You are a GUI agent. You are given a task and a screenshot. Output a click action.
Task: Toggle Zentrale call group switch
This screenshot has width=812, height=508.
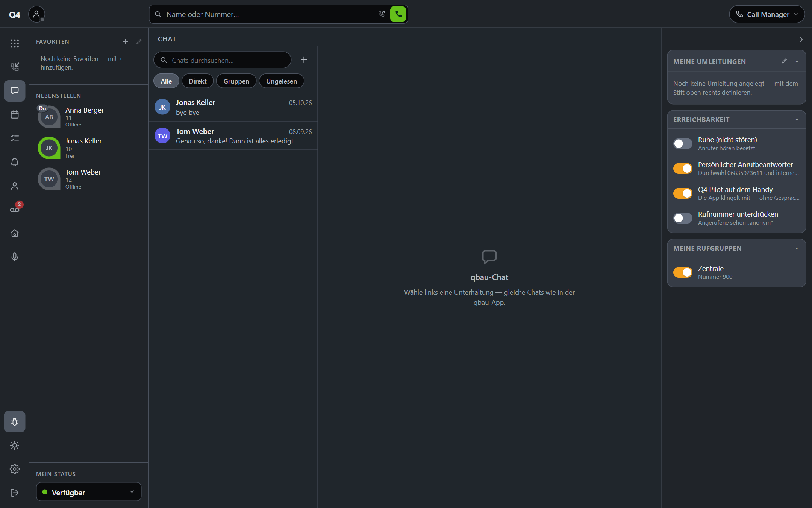(683, 272)
